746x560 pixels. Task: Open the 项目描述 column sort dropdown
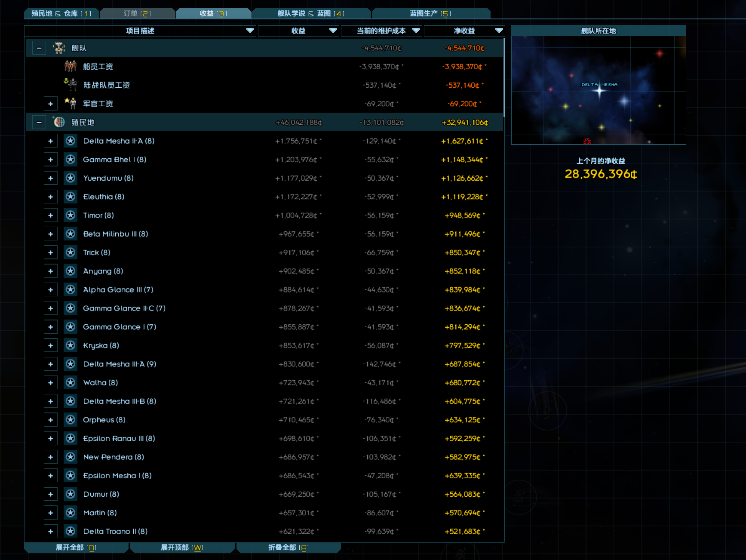tap(250, 31)
